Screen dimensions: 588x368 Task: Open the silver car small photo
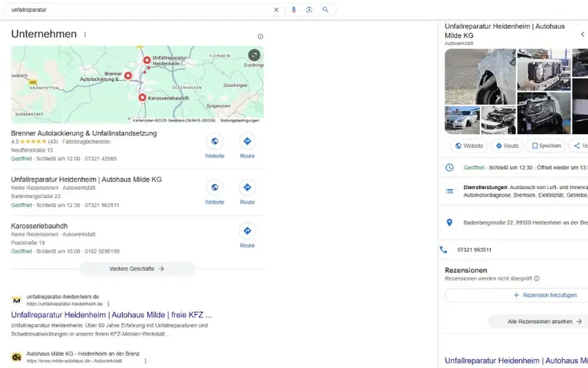[462, 120]
